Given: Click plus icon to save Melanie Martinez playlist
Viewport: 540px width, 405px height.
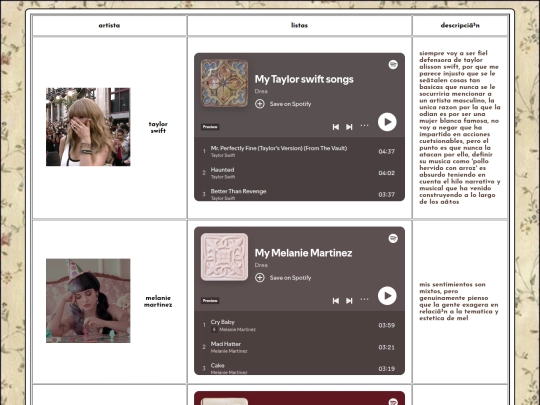Looking at the screenshot, I should click(260, 278).
